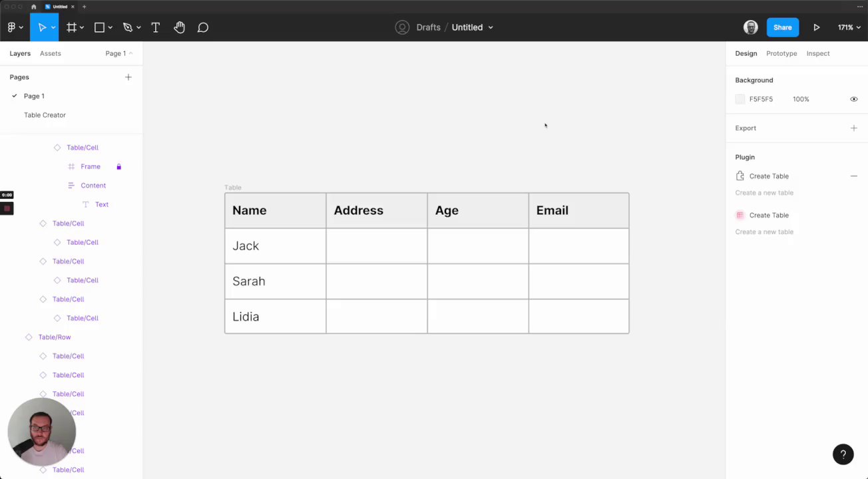Click the Table/Row component icon
Viewport: 868px width, 479px height.
(x=29, y=337)
